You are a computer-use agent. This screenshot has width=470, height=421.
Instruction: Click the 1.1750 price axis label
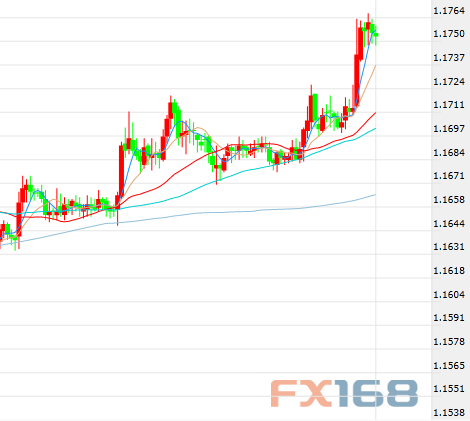(449, 34)
